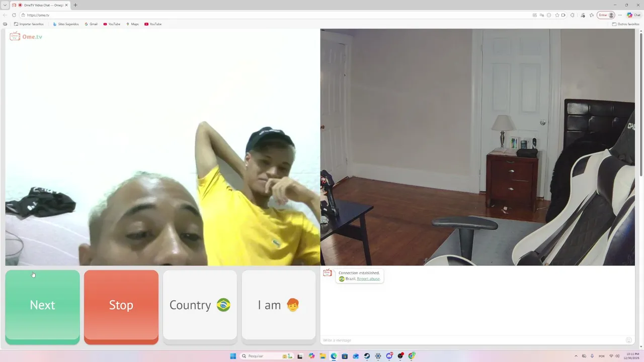
Task: Open the Favorites hub icon
Action: (x=592, y=15)
